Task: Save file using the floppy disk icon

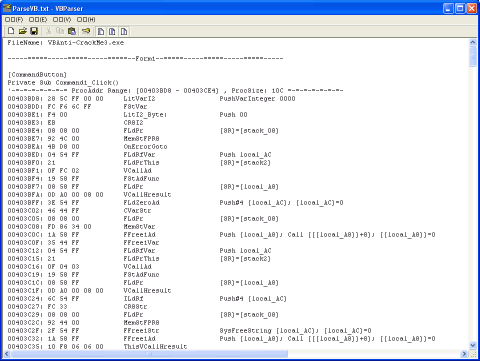Action: pos(34,31)
